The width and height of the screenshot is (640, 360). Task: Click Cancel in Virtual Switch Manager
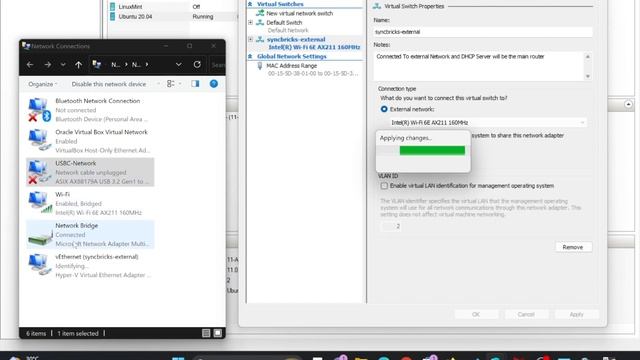526,314
